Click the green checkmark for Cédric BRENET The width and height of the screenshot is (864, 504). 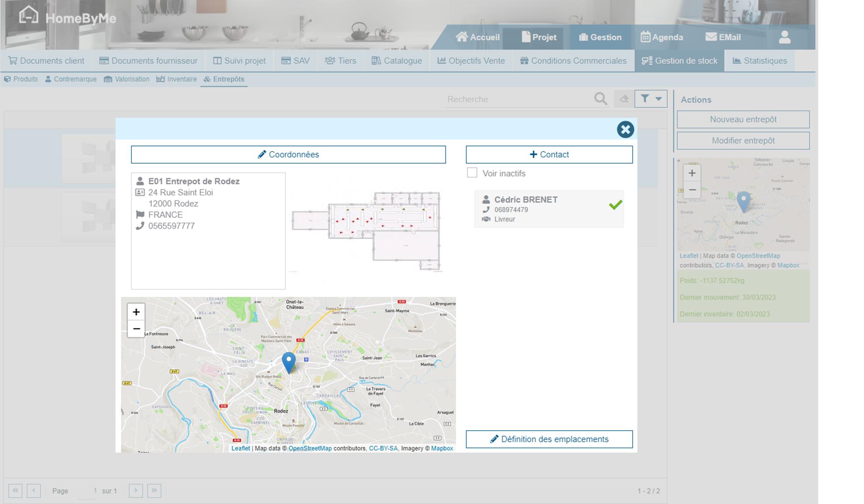click(615, 205)
